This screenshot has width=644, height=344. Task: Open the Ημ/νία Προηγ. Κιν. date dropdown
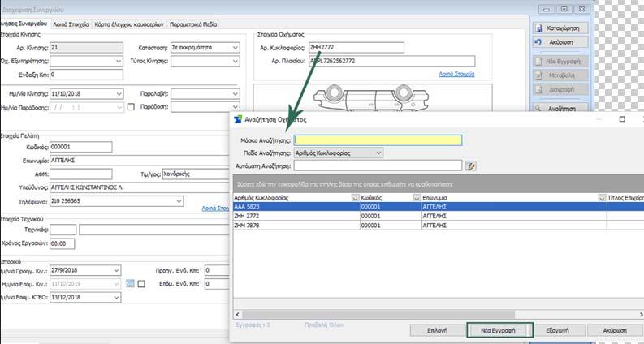(117, 270)
